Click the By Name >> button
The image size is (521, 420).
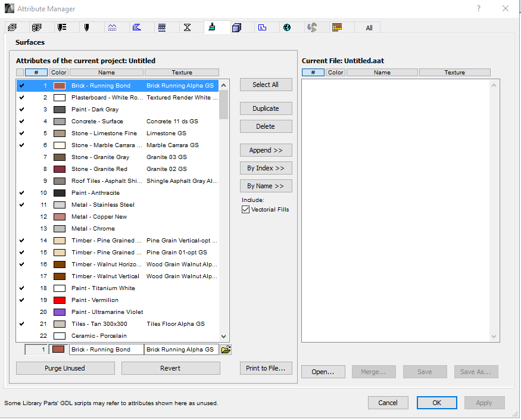[x=266, y=186]
